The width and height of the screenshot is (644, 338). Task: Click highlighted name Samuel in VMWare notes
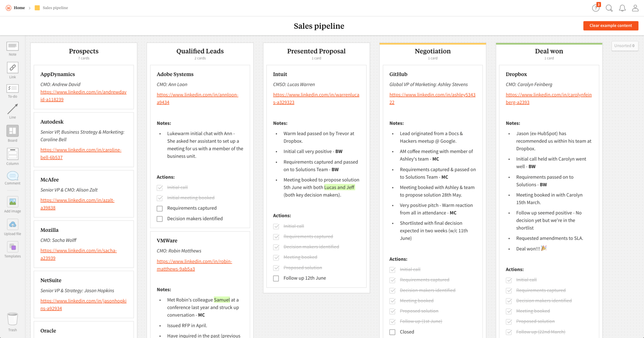222,300
